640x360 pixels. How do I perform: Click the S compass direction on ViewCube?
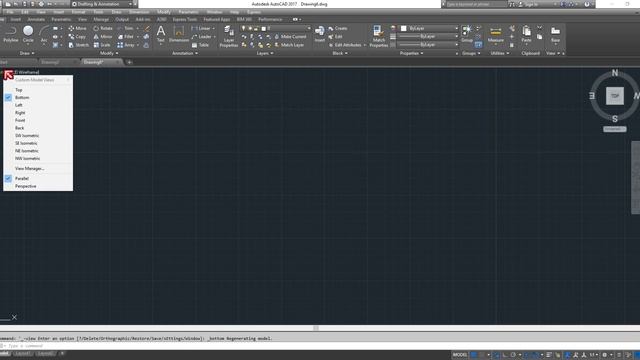click(x=615, y=119)
